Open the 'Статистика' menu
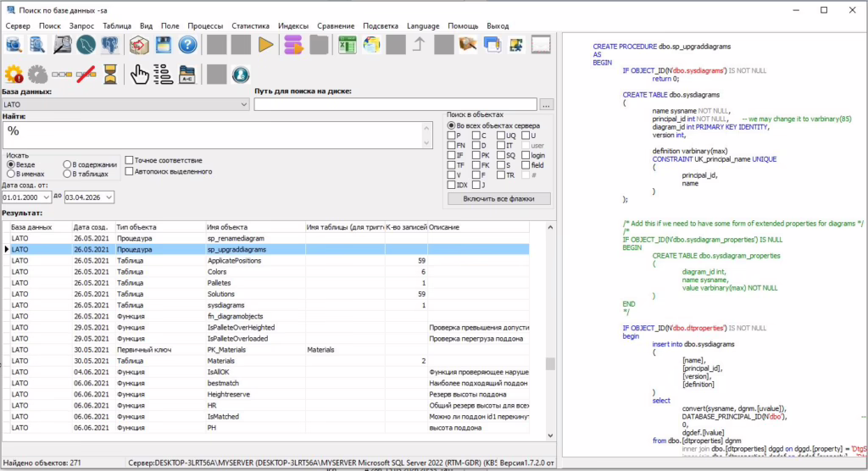868x471 pixels. click(250, 26)
